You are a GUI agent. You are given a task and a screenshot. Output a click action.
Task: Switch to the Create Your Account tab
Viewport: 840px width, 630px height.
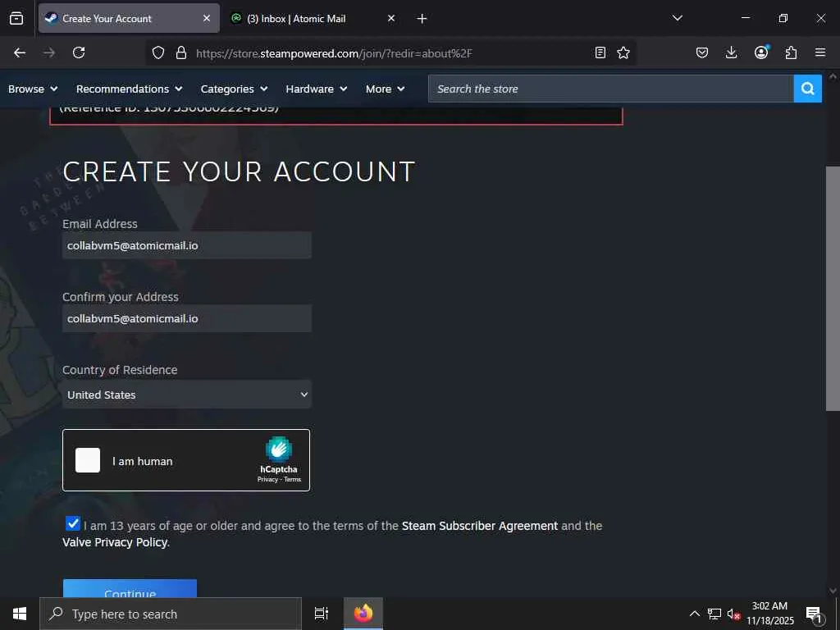129,18
